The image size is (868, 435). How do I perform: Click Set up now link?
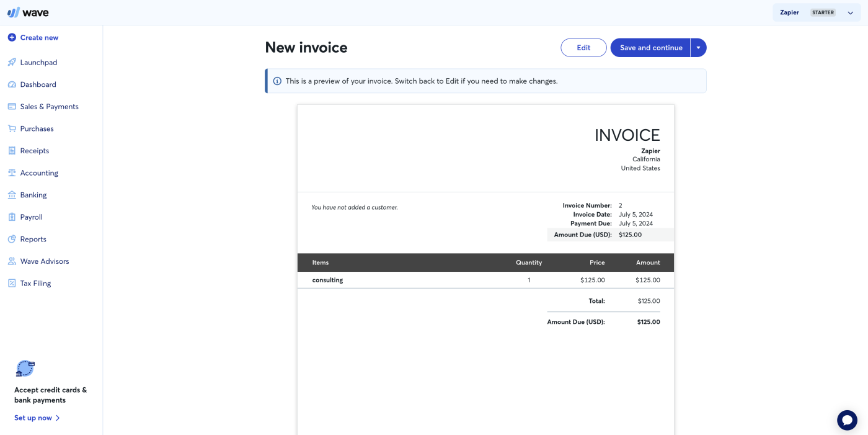tap(33, 418)
